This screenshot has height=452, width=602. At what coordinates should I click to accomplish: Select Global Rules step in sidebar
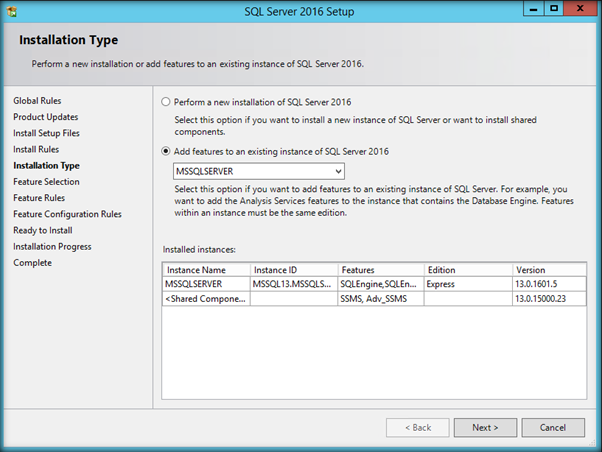[38, 101]
